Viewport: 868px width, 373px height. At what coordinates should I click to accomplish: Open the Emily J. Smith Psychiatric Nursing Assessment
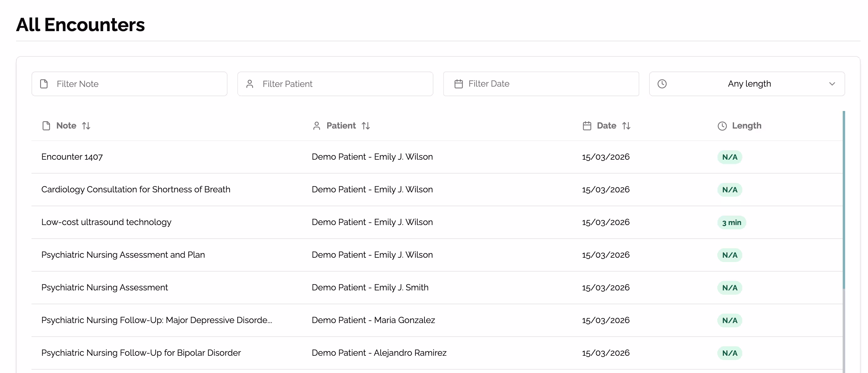[x=104, y=288]
